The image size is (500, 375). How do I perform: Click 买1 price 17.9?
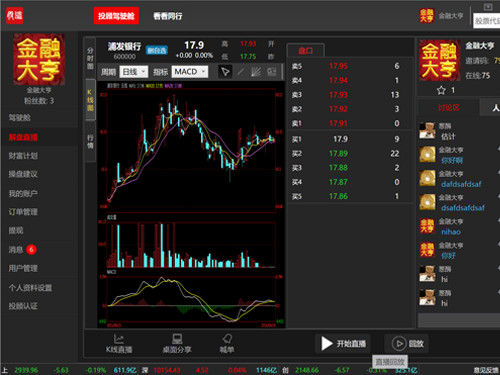pyautogui.click(x=340, y=139)
